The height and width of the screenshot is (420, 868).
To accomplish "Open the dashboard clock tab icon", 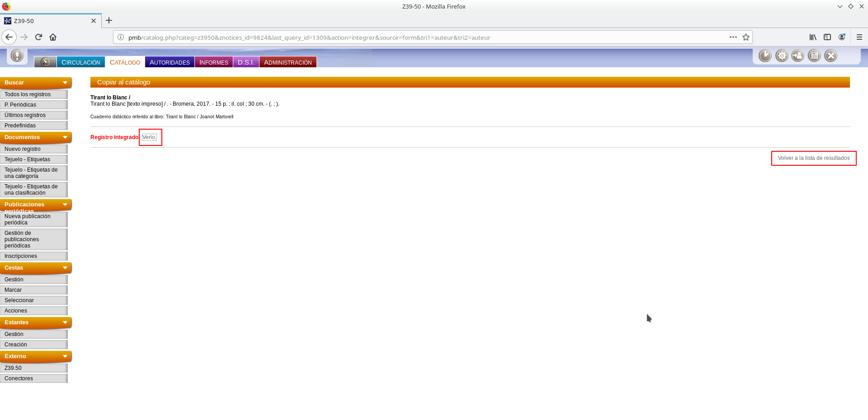I will tap(45, 62).
